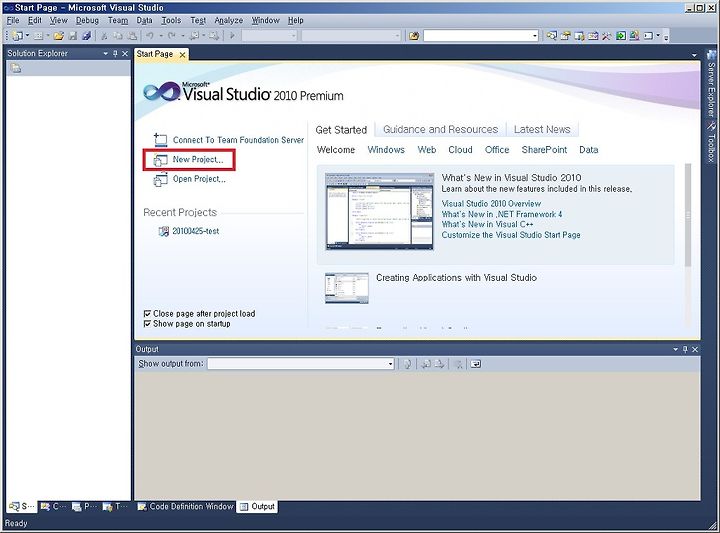Click the Find in Files toolbar icon
The height and width of the screenshot is (533, 720).
click(x=414, y=36)
